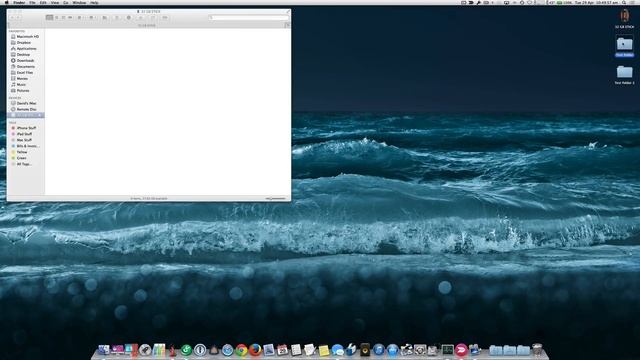Open Calendar from the Dock
Viewport: 640px width, 360px height.
[x=282, y=350]
